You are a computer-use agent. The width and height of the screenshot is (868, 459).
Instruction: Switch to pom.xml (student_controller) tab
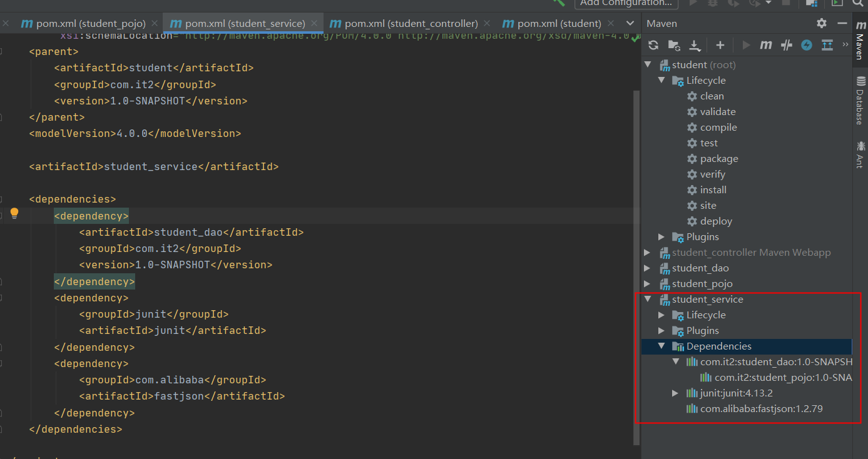[x=411, y=23]
